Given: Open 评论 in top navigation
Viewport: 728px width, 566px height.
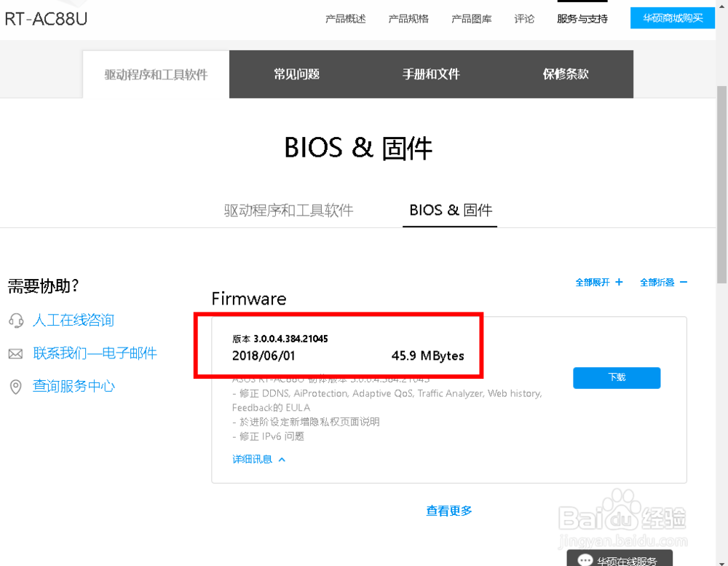Looking at the screenshot, I should [x=524, y=19].
